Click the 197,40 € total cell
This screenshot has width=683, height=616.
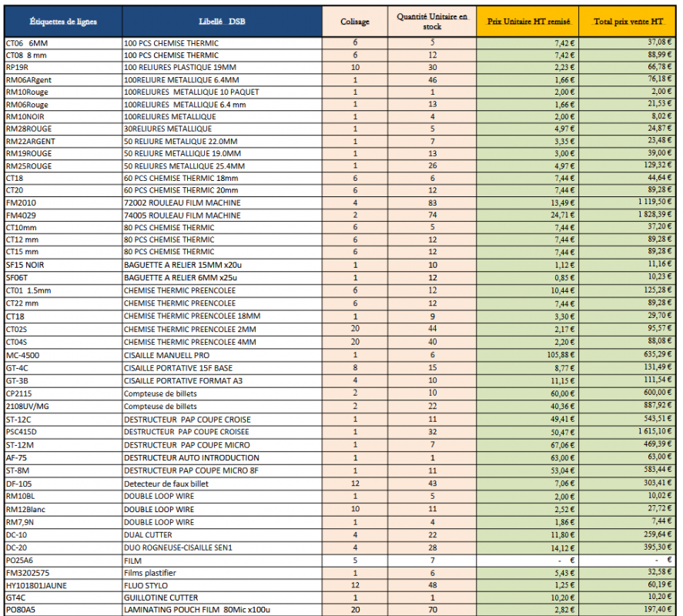click(628, 610)
